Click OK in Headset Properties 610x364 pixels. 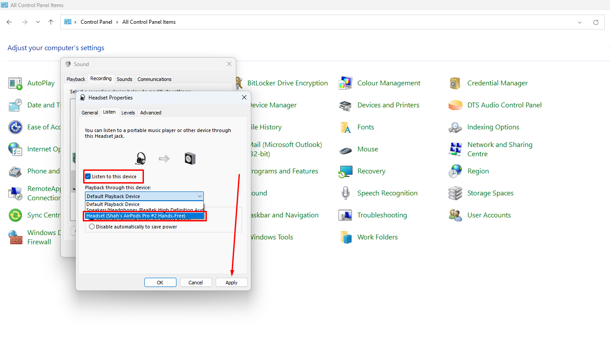coord(160,283)
